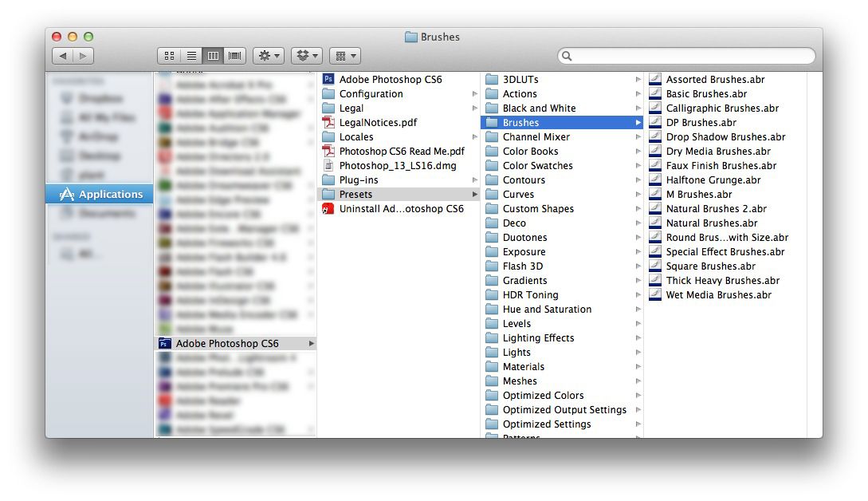Click the Plug-ins folder icon
This screenshot has width=868, height=501.
pos(328,180)
